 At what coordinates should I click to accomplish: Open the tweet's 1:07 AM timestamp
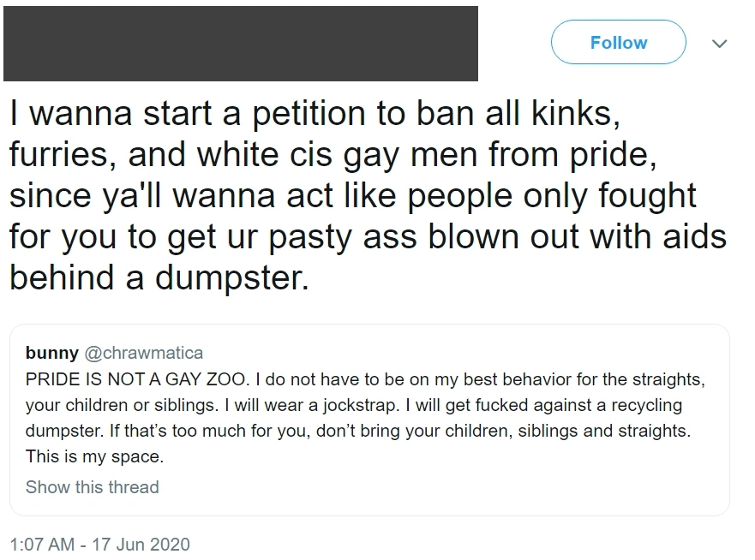(42, 544)
